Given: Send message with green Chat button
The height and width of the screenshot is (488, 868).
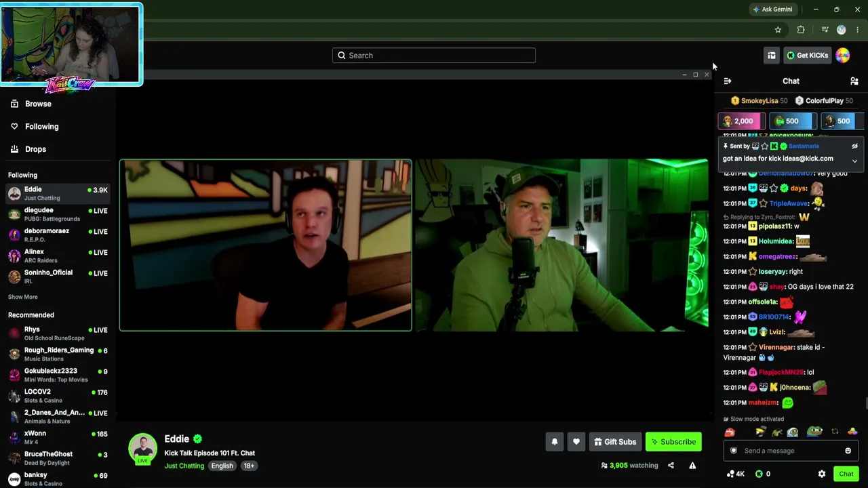Looking at the screenshot, I should [x=846, y=474].
